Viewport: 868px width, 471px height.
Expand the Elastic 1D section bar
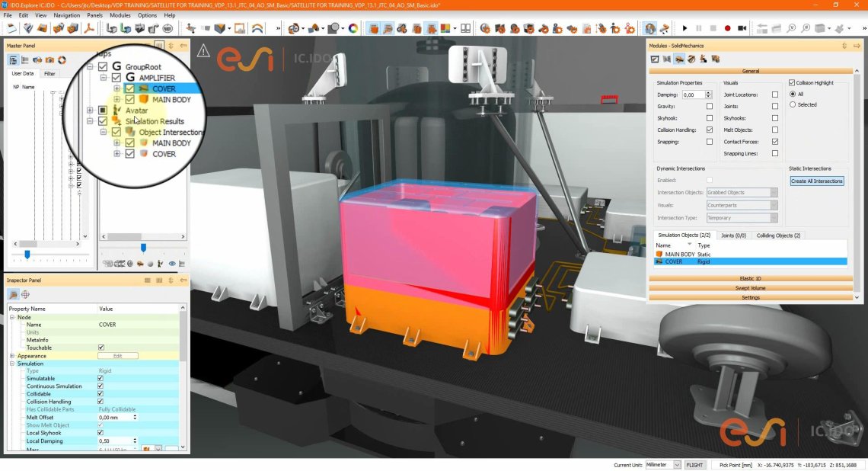tap(750, 279)
